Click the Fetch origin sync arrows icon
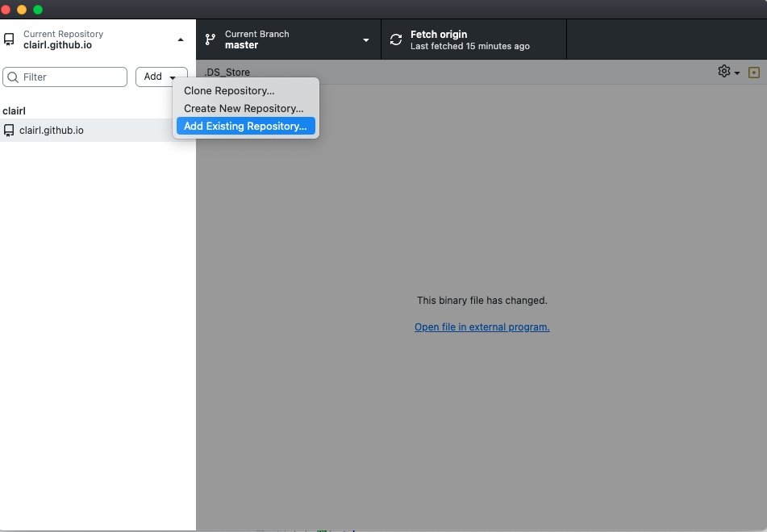 [395, 39]
